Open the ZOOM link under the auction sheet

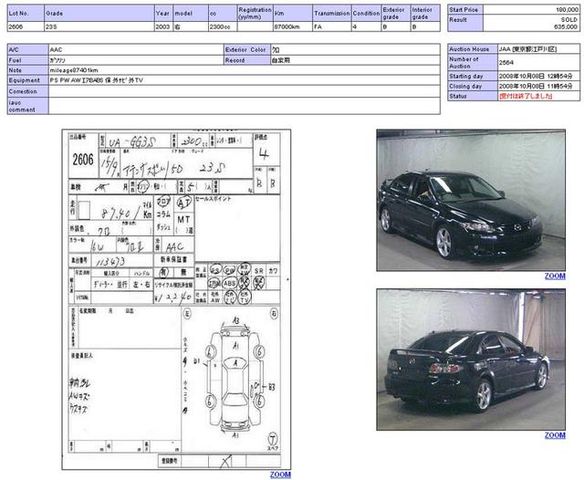click(280, 474)
